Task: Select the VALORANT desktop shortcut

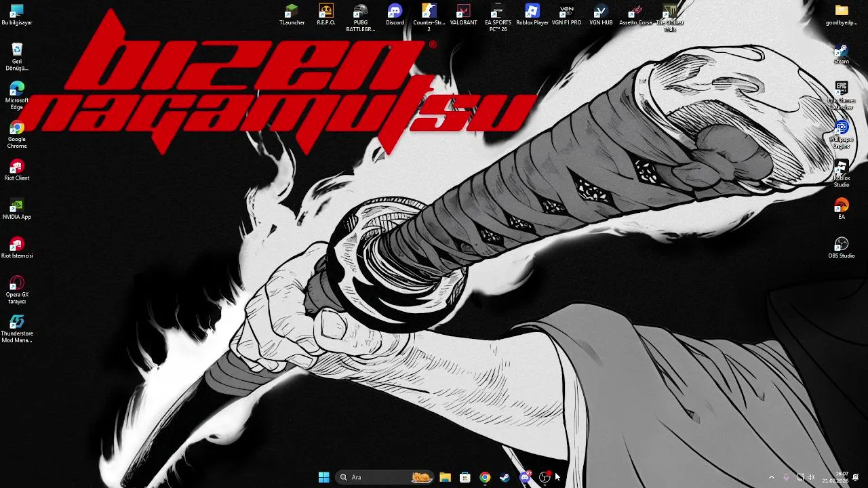Action: (464, 15)
